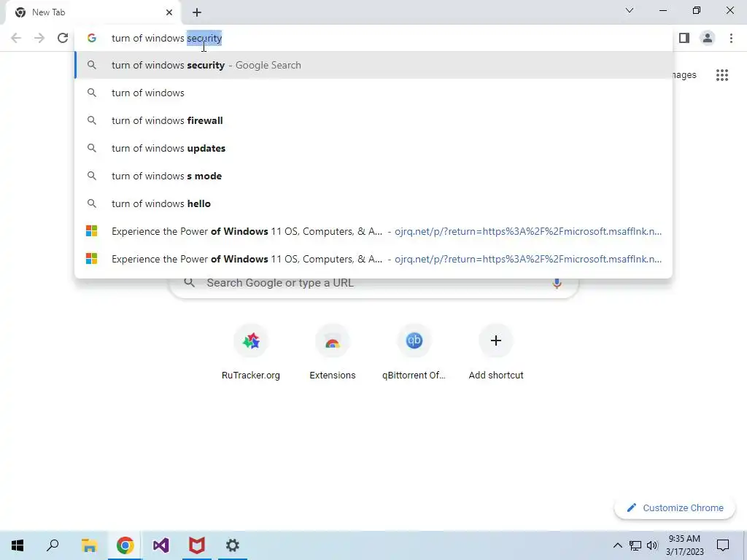Screen dimensions: 747x560
Task: Choose suggestion 'turn of windows updates'
Action: coord(373,148)
